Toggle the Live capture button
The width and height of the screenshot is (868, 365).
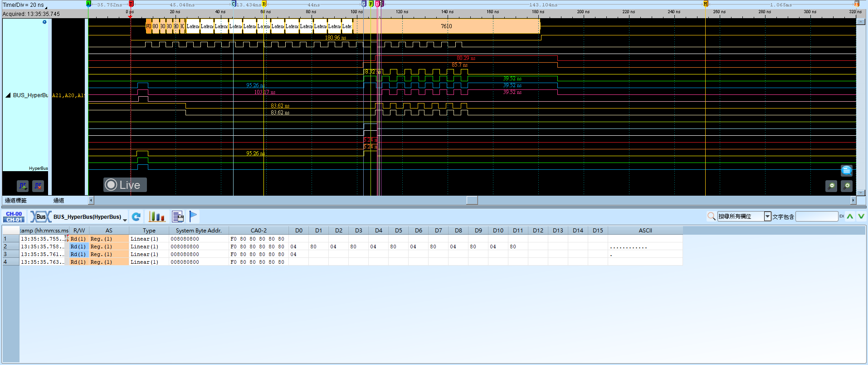pos(125,185)
